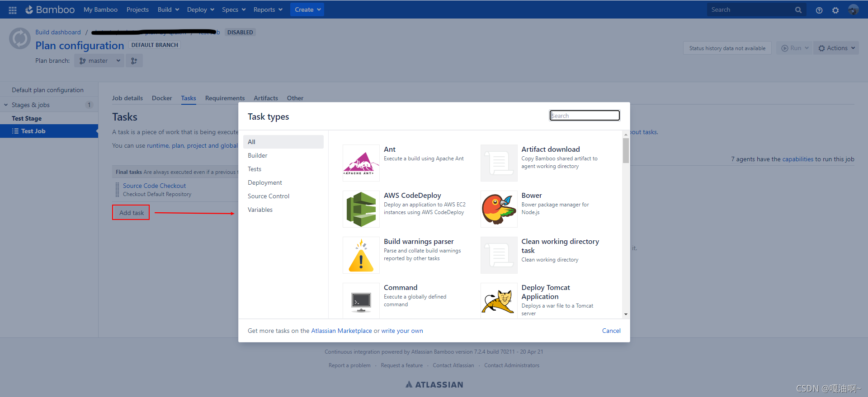Click the scrollbar down arrow in dialog
This screenshot has width=868, height=397.
click(x=626, y=314)
